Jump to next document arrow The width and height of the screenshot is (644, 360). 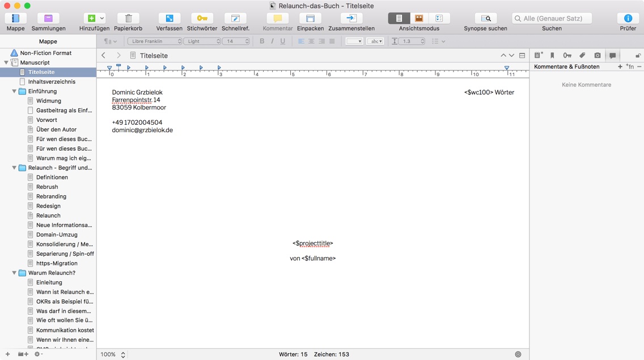pyautogui.click(x=511, y=56)
